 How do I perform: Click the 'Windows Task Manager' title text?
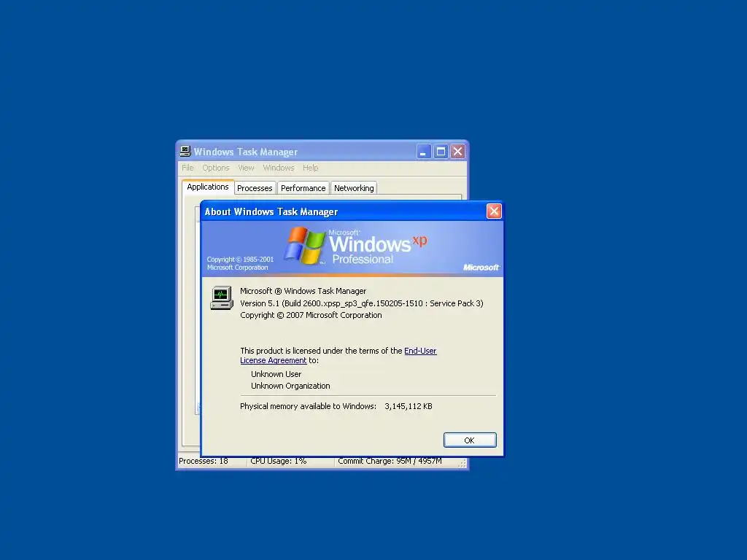pyautogui.click(x=245, y=152)
